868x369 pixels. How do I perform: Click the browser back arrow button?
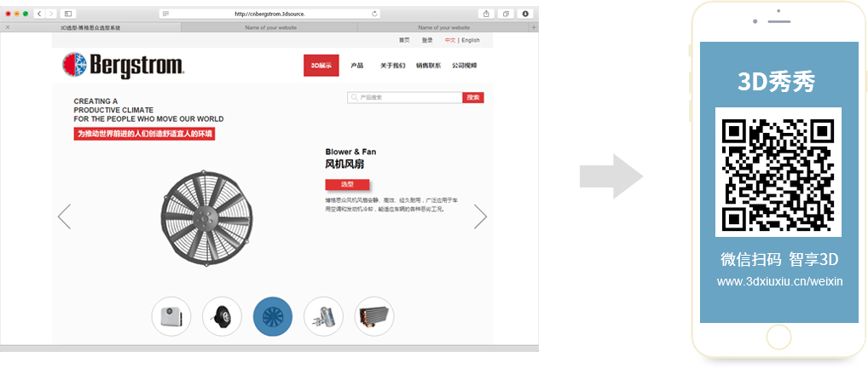pos(39,14)
